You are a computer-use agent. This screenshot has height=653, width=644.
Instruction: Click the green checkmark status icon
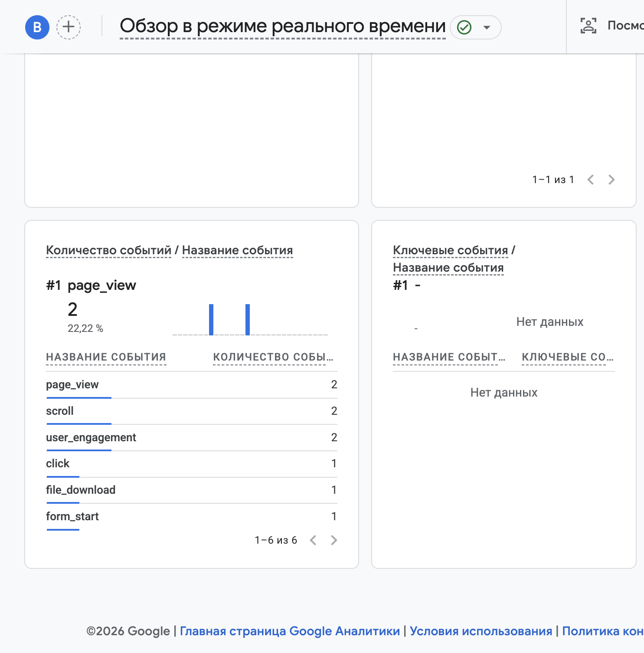coord(464,27)
